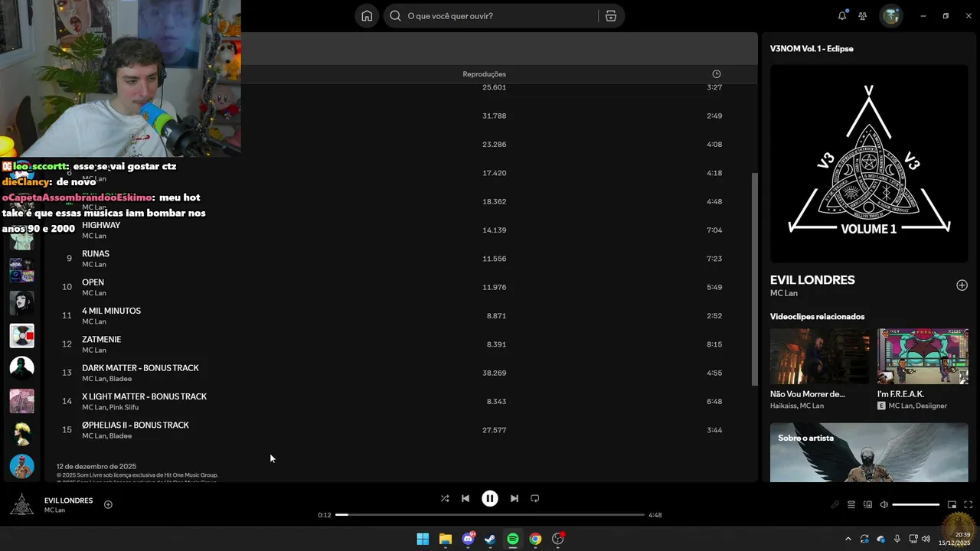Screen dimensions: 980x551
Task: Open sidebar pink artwork album
Action: click(21, 401)
